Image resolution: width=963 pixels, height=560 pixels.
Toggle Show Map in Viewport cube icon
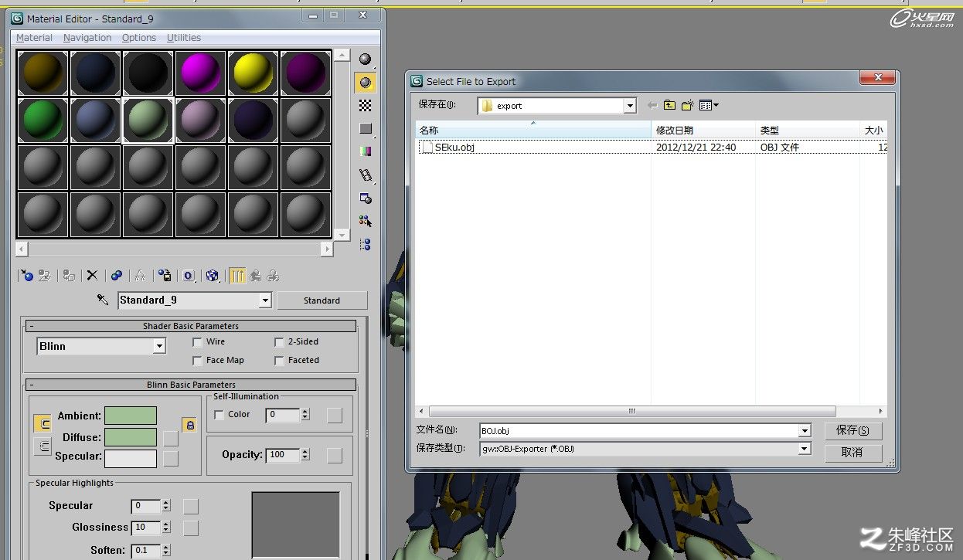(212, 275)
